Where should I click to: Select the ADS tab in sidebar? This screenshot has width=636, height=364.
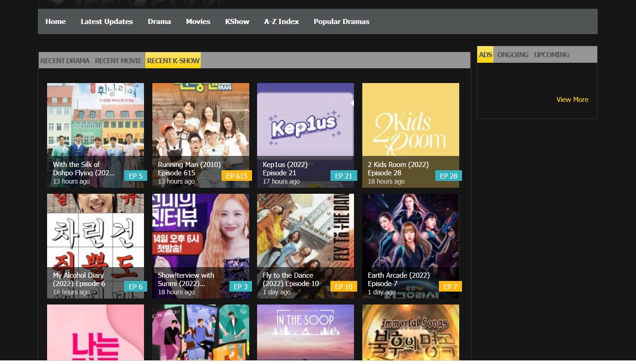pyautogui.click(x=486, y=54)
